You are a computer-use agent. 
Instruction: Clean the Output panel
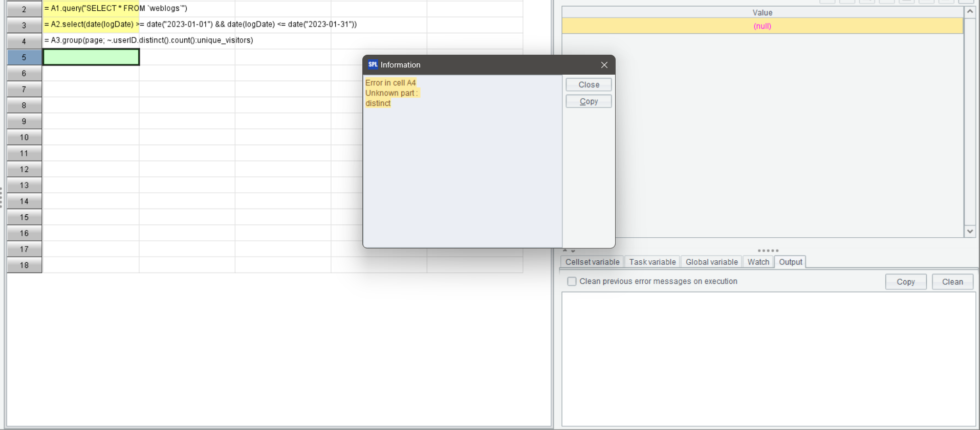[952, 282]
